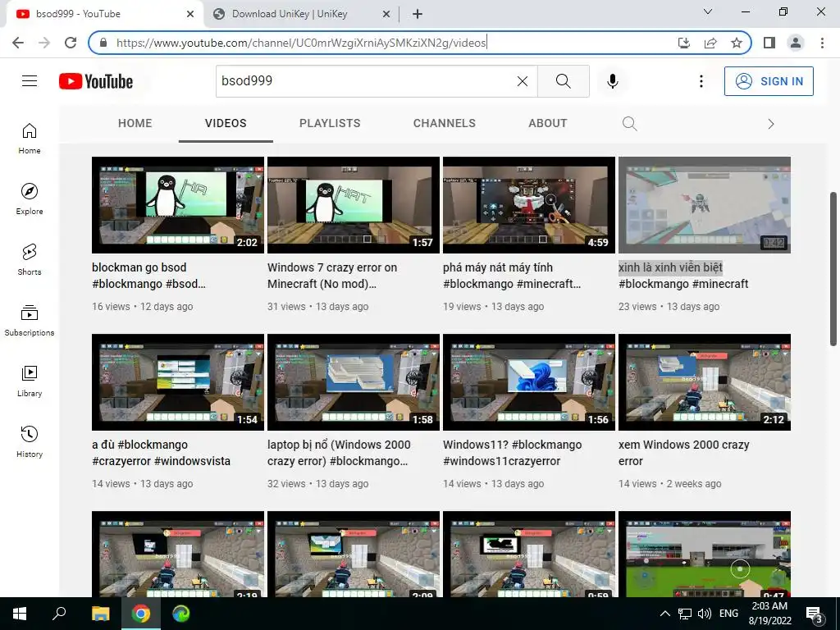
Task: Click title blockman go bsod
Action: (x=149, y=276)
